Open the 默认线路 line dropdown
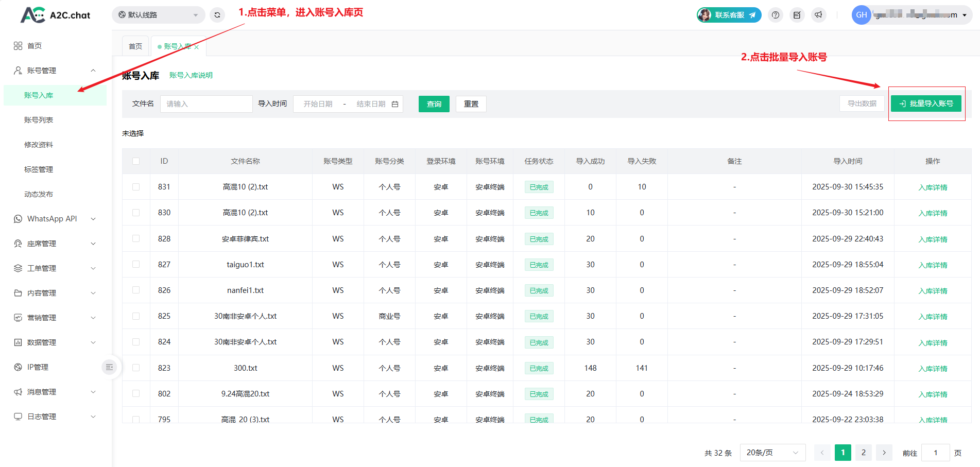 158,15
